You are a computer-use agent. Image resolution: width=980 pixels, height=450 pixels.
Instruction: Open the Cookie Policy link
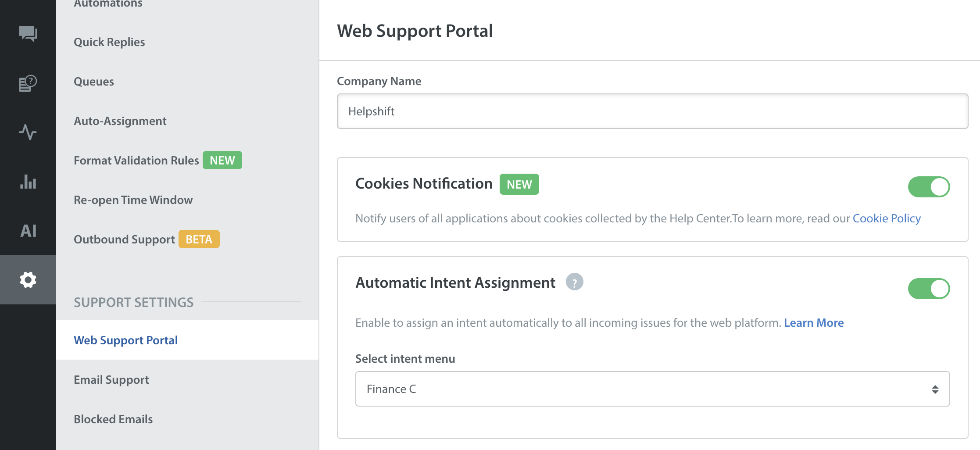click(x=887, y=218)
